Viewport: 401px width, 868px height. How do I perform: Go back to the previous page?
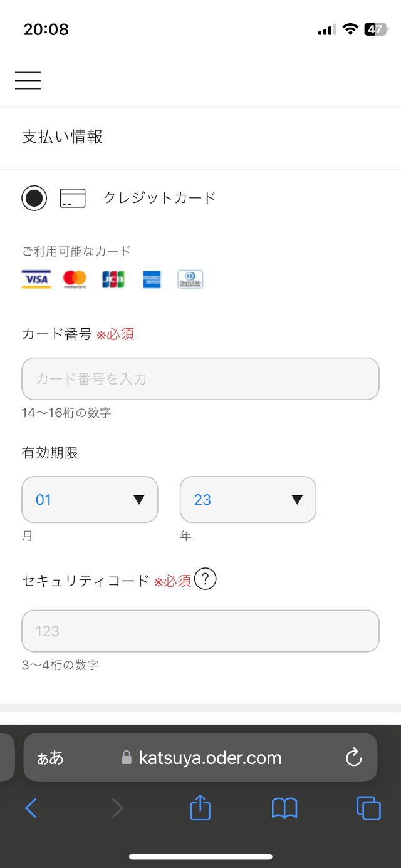[31, 809]
